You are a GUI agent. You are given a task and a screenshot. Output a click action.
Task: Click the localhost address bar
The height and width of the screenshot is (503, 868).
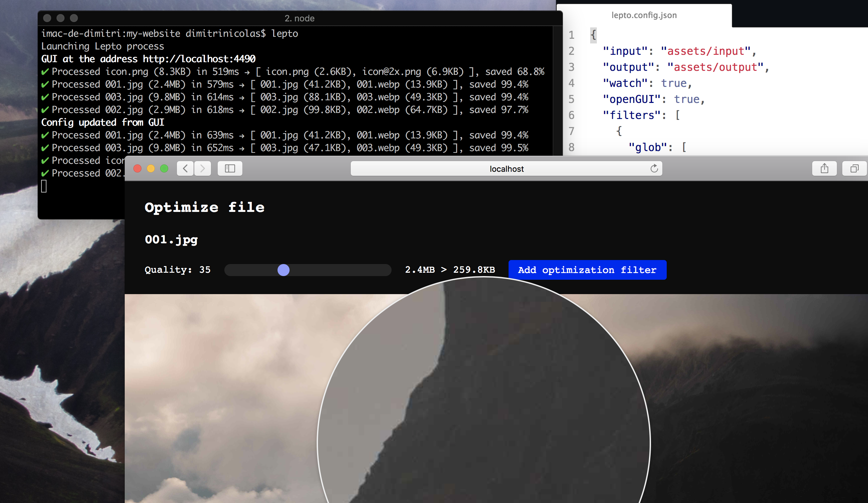pyautogui.click(x=506, y=169)
